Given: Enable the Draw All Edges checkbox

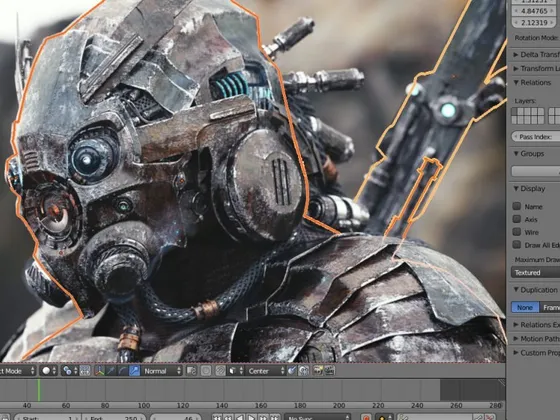Looking at the screenshot, I should click(x=517, y=245).
